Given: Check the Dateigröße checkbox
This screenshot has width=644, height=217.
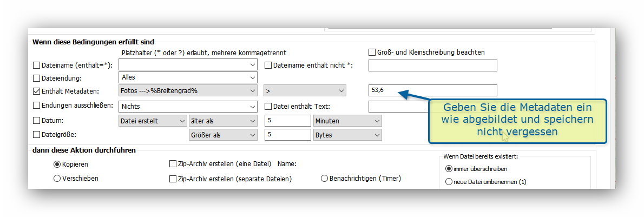Looking at the screenshot, I should tap(37, 135).
